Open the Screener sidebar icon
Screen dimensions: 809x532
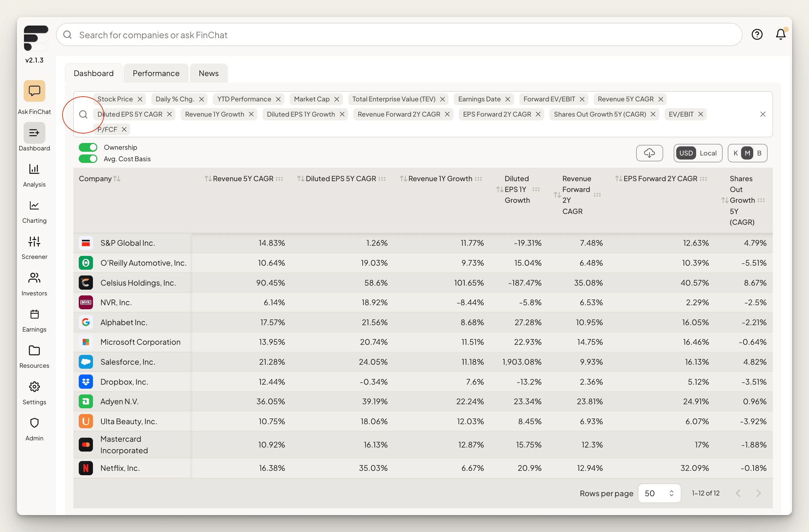pyautogui.click(x=34, y=241)
